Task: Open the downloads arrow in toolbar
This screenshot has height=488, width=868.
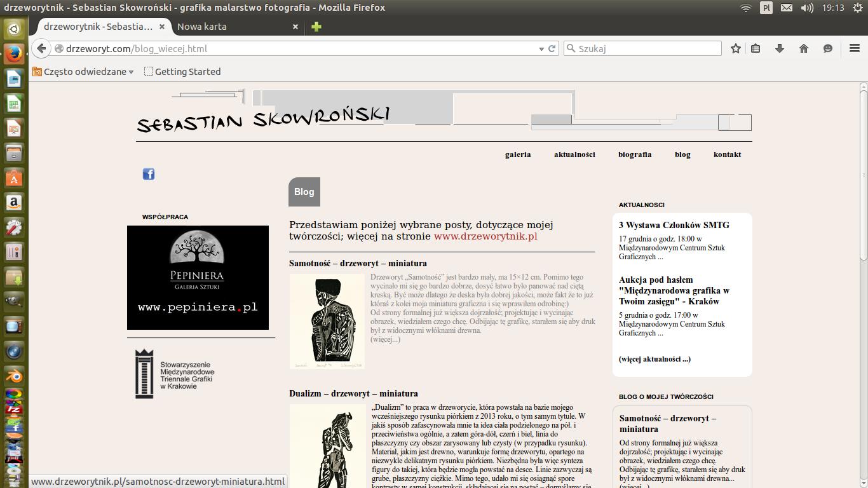Action: coord(780,48)
